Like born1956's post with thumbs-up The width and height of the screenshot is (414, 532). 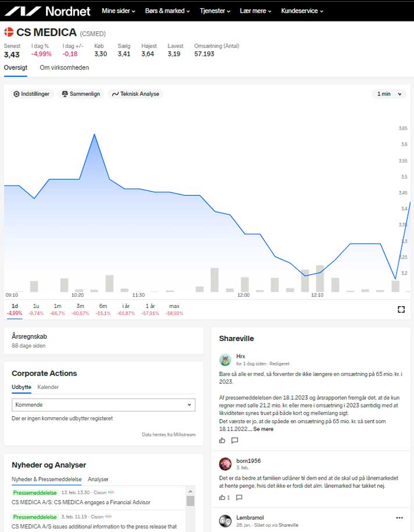pyautogui.click(x=222, y=498)
